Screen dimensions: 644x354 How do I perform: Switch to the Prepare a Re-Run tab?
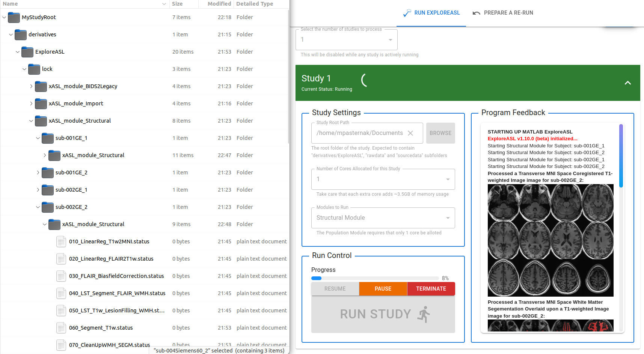tap(503, 13)
